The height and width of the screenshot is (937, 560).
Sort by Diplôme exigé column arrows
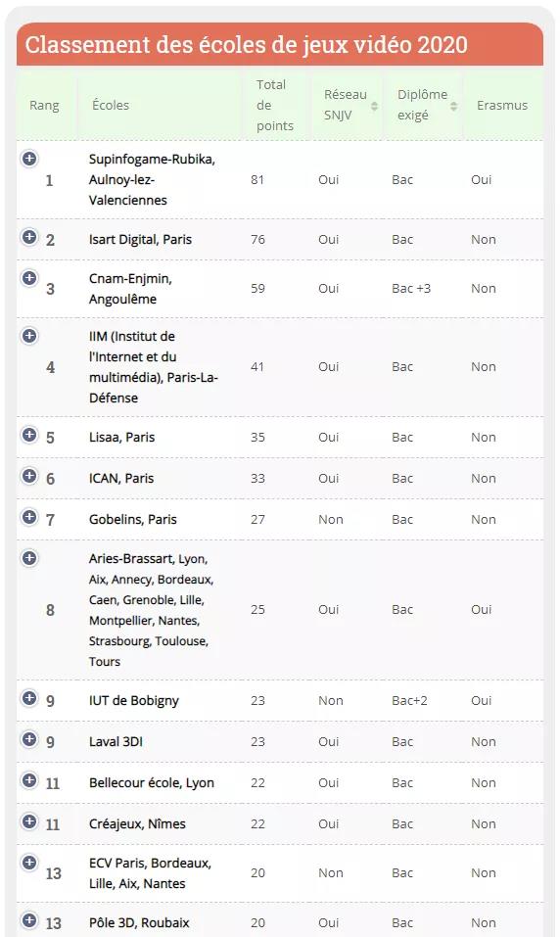453,106
